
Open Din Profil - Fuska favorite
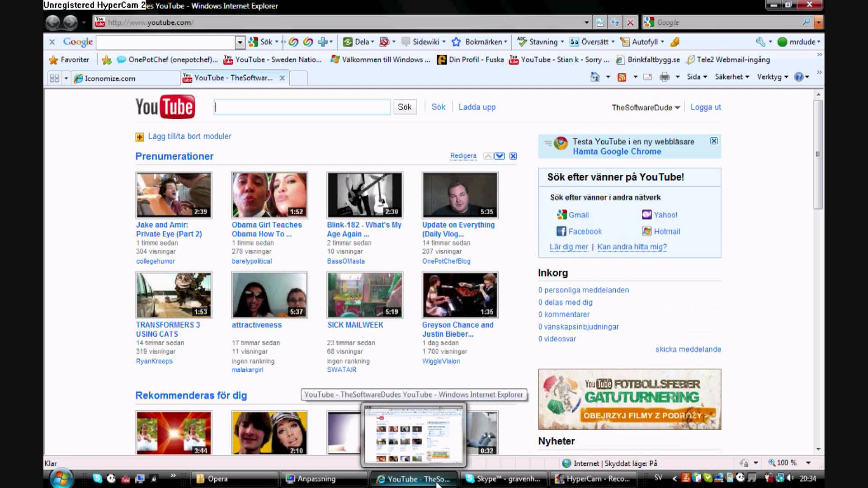point(470,60)
